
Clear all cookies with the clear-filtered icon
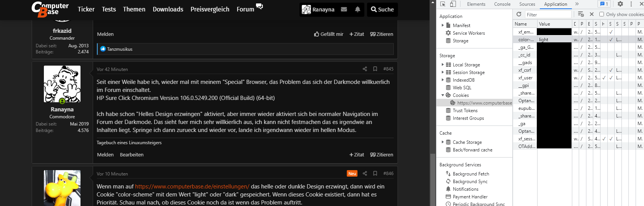[x=581, y=14]
